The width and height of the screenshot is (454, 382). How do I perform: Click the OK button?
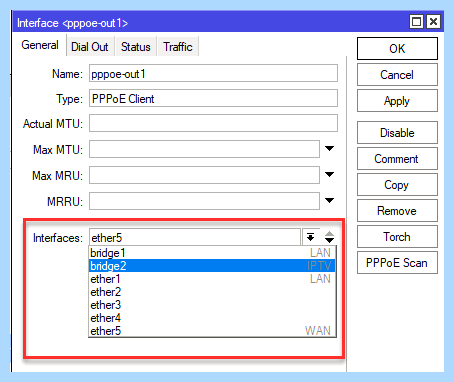(397, 49)
